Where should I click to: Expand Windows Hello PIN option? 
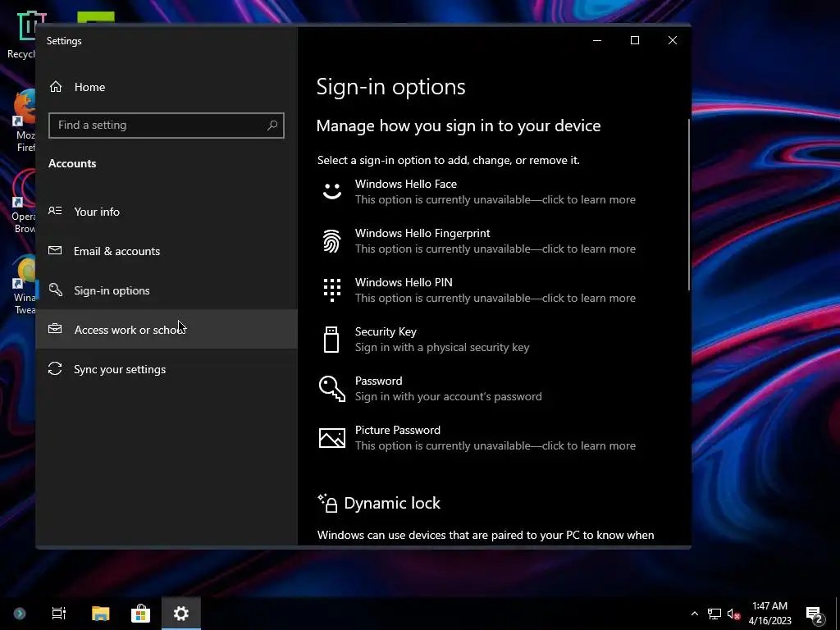pyautogui.click(x=493, y=290)
